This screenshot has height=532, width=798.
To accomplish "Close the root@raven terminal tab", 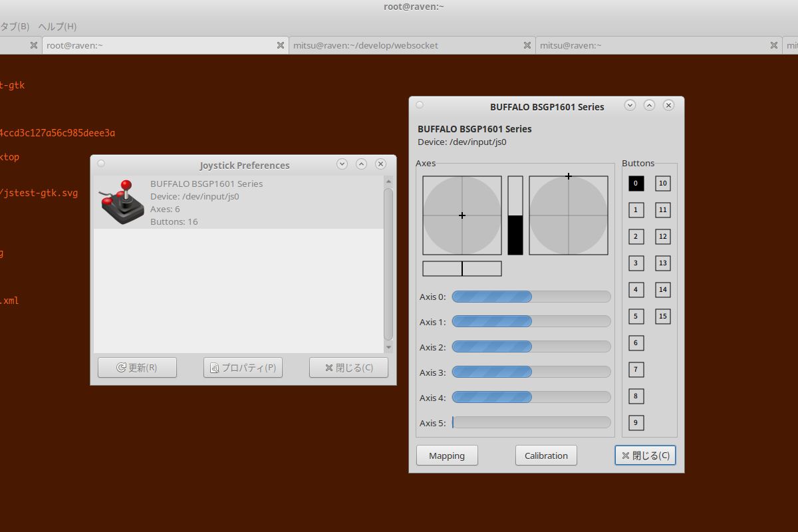I will 281,45.
